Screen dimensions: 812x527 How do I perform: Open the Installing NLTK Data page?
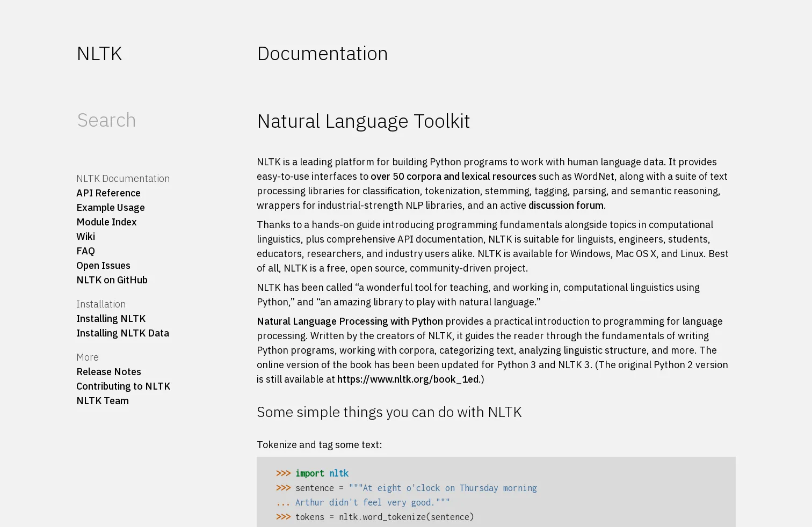(122, 333)
